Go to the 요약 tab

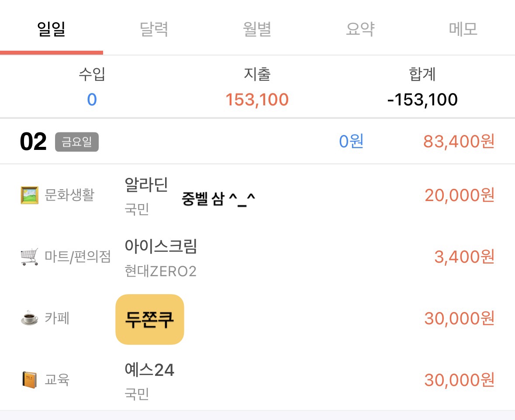click(x=360, y=29)
